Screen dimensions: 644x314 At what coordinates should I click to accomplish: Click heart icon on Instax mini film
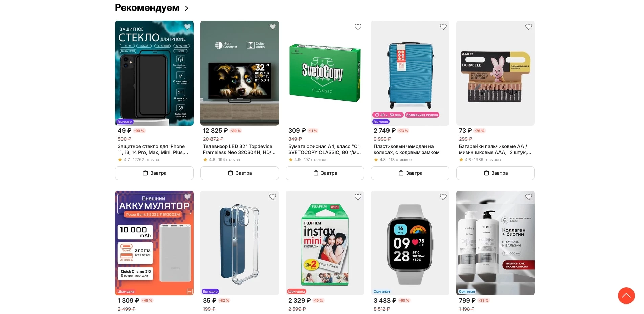pyautogui.click(x=358, y=197)
